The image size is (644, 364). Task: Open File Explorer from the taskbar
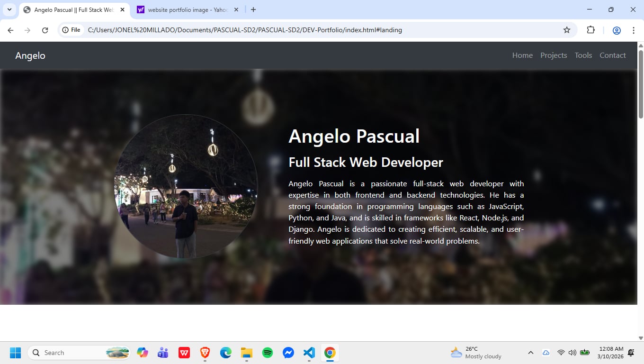tap(246, 353)
